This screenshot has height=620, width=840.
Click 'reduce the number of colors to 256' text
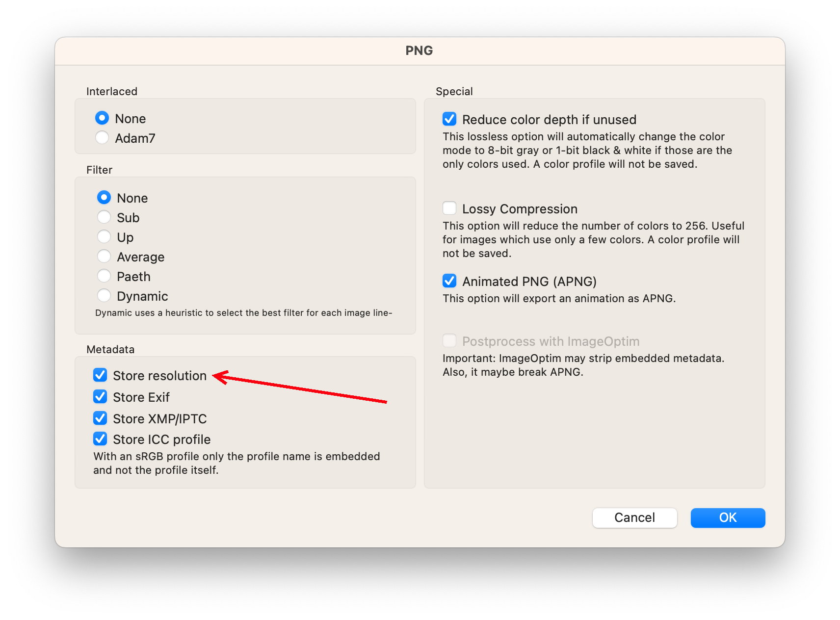(x=594, y=239)
